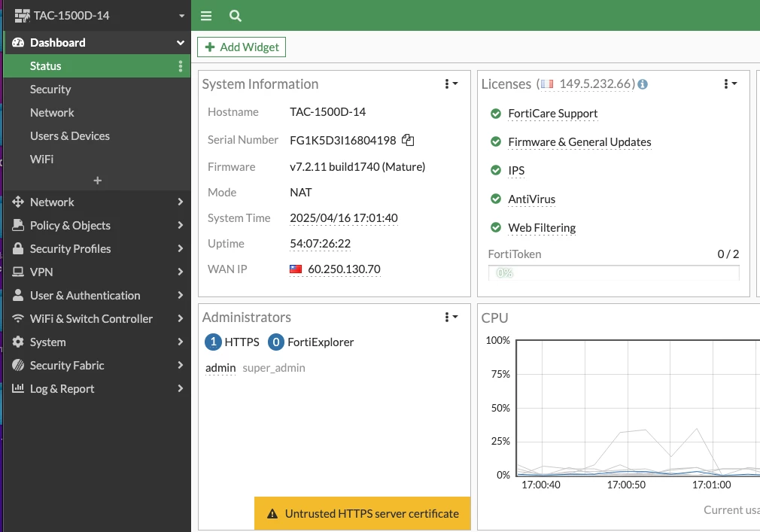Toggle the hamburger menu icon
Viewport: 760px width, 532px height.
coord(206,16)
